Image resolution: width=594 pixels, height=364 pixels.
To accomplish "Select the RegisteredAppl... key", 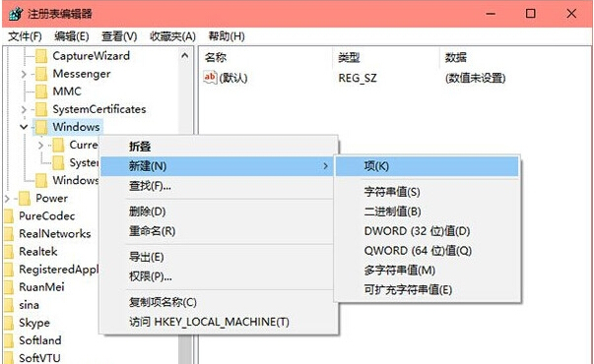I will click(59, 270).
